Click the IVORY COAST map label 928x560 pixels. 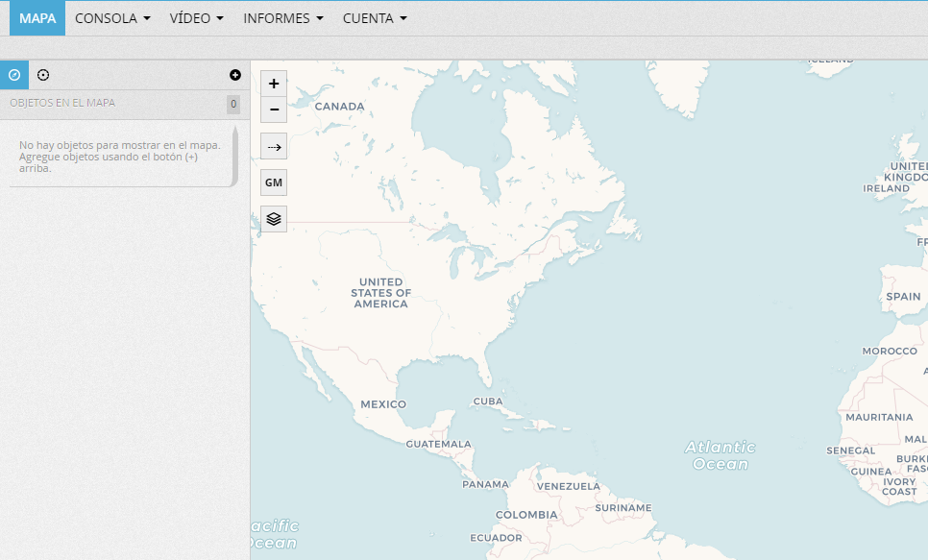point(899,487)
